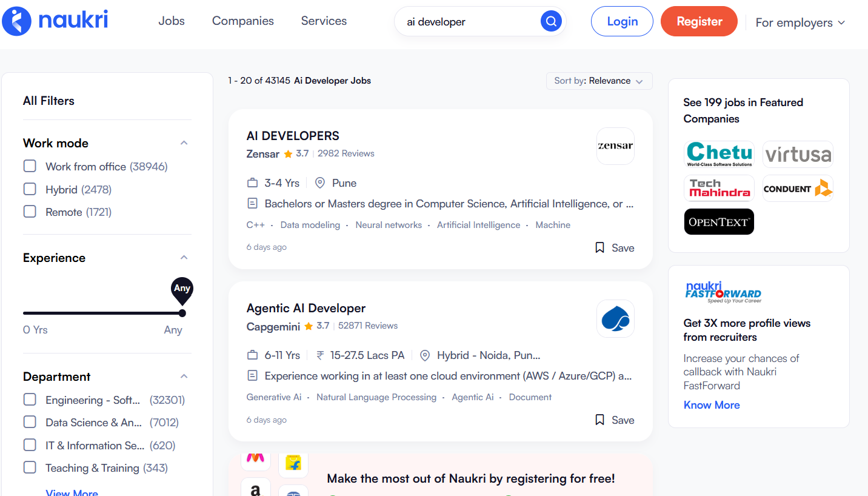The width and height of the screenshot is (868, 496).
Task: Click the Naukri logo
Action: click(55, 20)
